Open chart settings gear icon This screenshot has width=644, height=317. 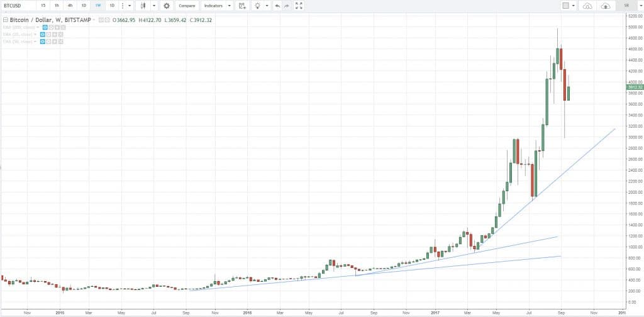167,6
